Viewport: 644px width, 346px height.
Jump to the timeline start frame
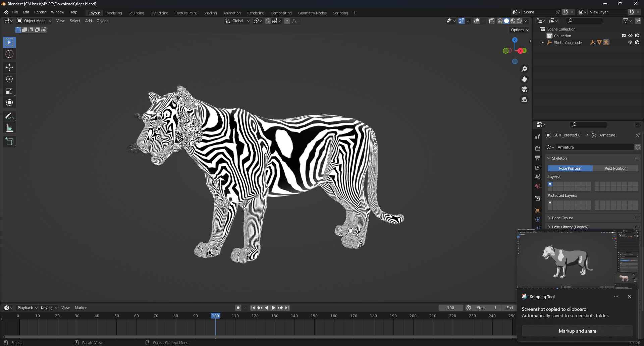click(x=253, y=308)
